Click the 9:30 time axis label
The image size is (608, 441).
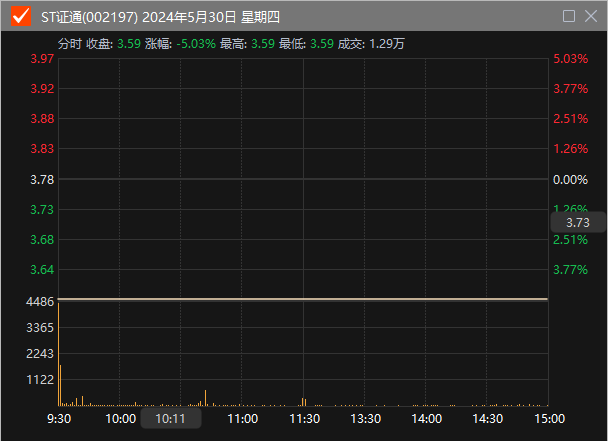coord(59,419)
